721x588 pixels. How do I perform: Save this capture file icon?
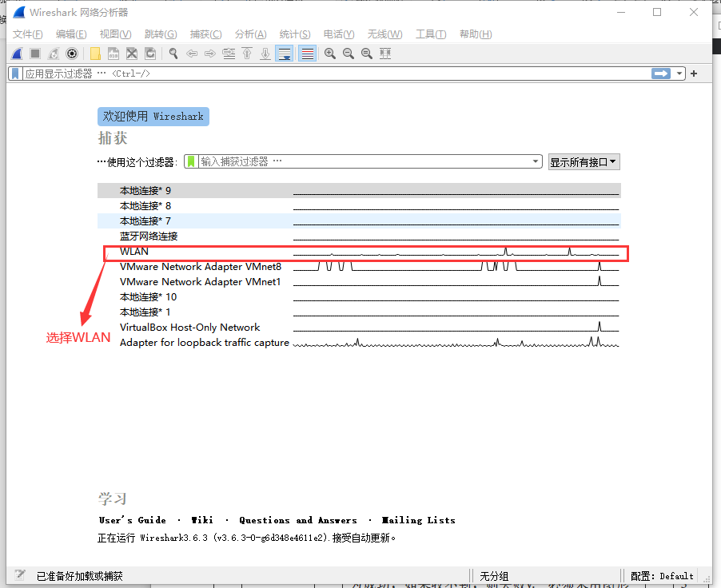114,54
